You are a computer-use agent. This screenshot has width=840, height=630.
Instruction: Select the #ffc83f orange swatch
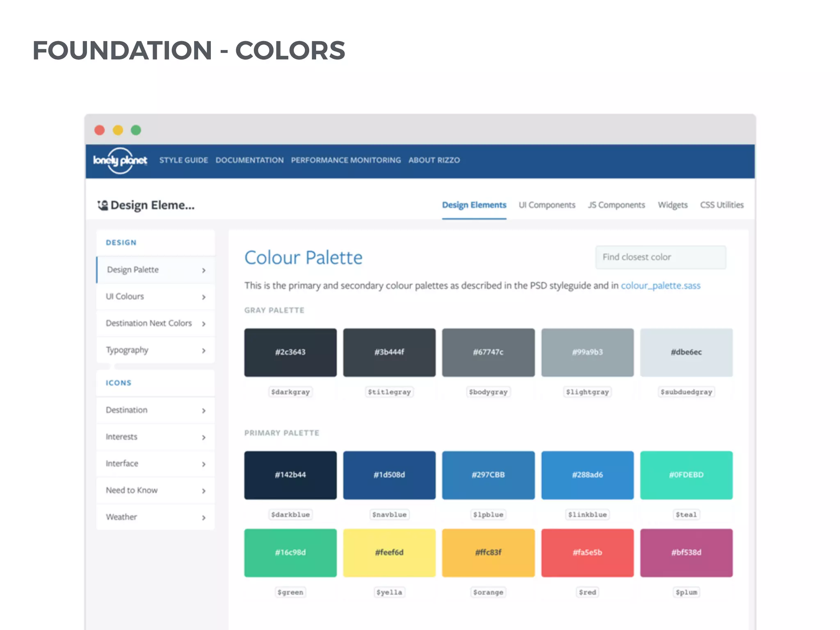[x=488, y=553]
